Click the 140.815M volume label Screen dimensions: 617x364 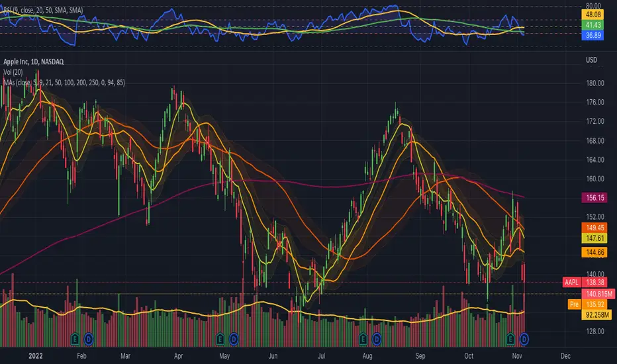point(598,294)
